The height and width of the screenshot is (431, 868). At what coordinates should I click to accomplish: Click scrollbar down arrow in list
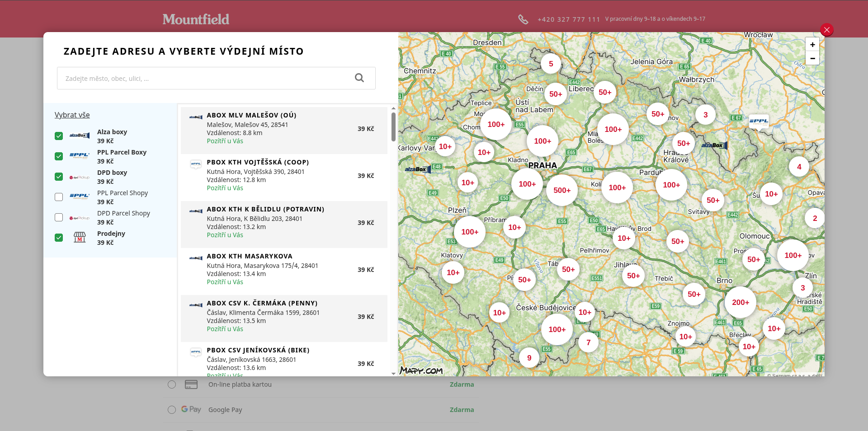click(393, 374)
